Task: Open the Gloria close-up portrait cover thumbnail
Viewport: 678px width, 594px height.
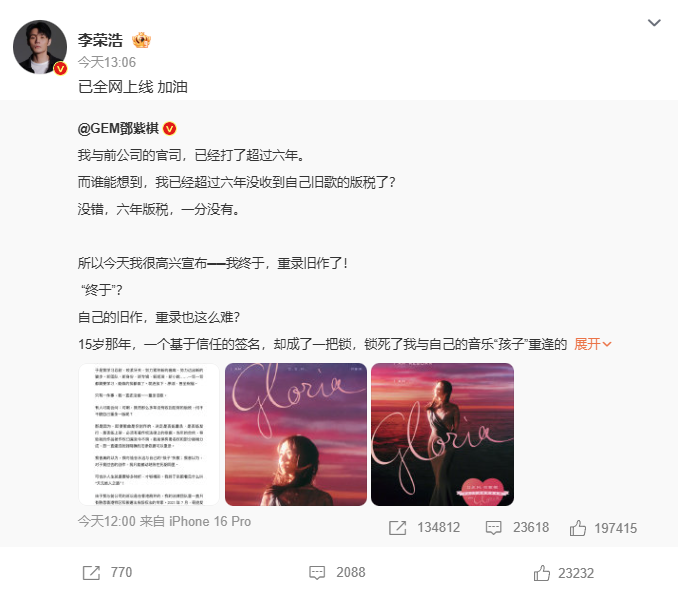Action: point(296,434)
